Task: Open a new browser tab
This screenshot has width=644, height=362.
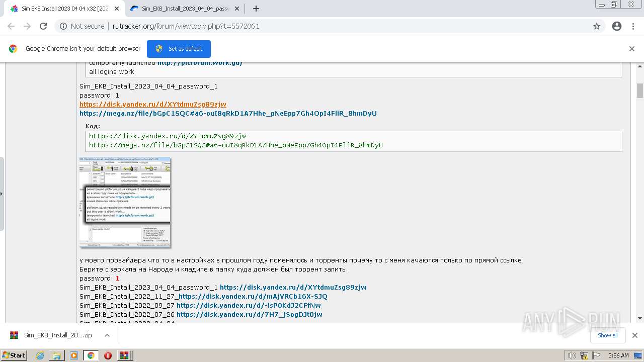Action: point(256,9)
